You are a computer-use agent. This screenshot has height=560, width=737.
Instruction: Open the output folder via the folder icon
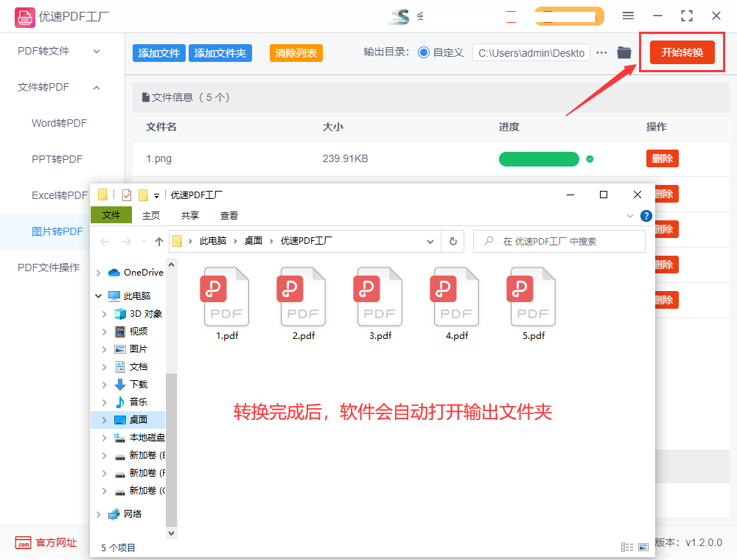tap(624, 52)
